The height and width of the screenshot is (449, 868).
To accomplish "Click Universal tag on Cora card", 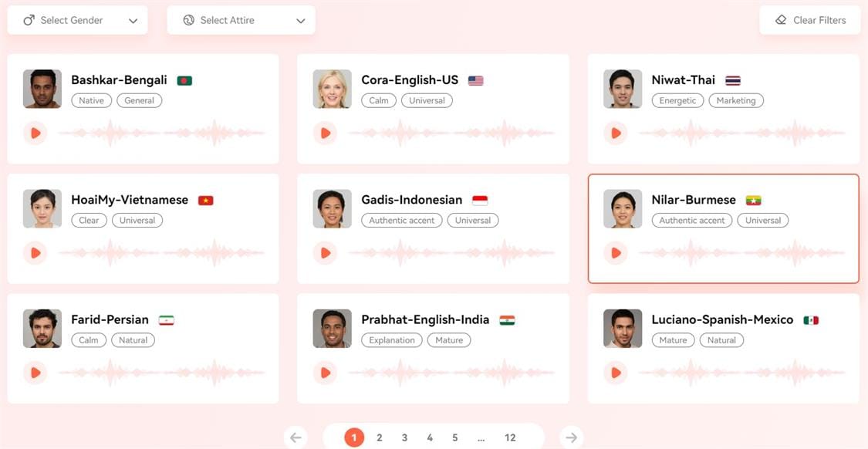I will (x=427, y=101).
